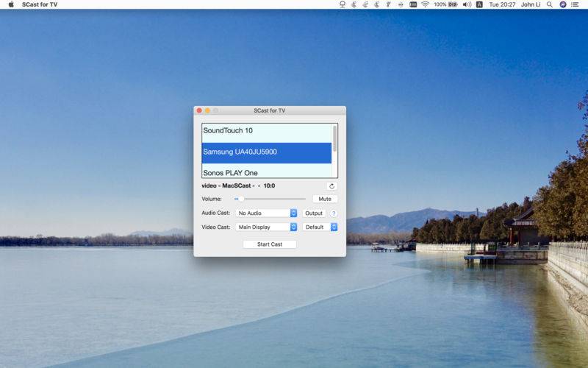Click the John Li user menu
The width and height of the screenshot is (588, 368).
click(531, 4)
